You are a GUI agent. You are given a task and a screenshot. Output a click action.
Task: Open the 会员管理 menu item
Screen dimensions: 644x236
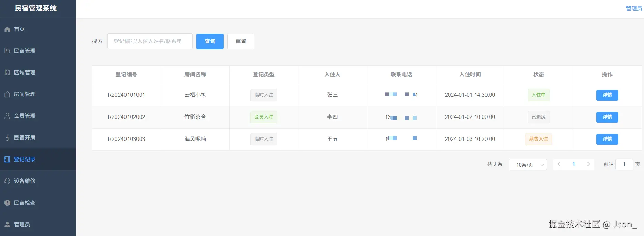[38, 116]
